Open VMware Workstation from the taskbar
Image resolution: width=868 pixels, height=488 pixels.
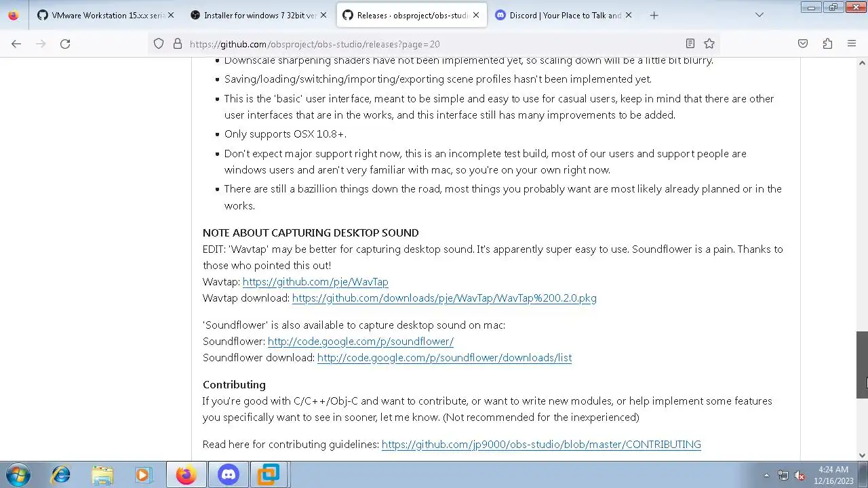click(269, 474)
